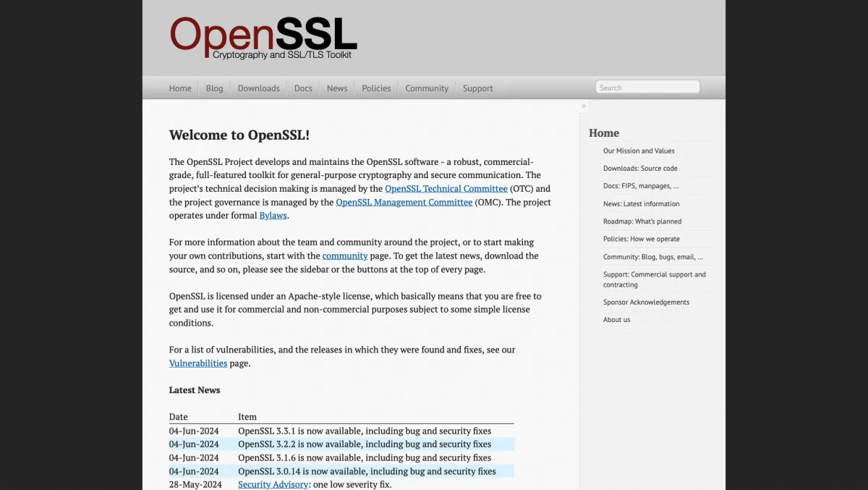Open Docs: FIPS, manpages sidebar link
This screenshot has height=490, width=868.
[641, 186]
